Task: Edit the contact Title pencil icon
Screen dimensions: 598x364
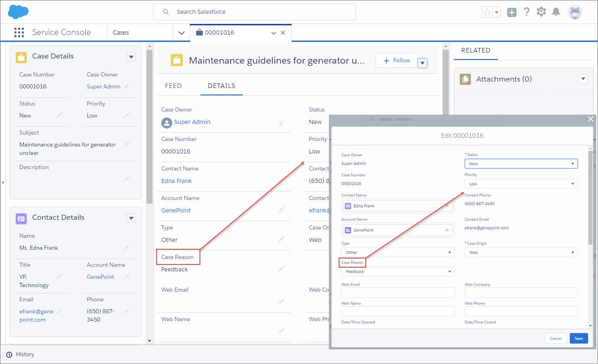Action: (x=59, y=276)
